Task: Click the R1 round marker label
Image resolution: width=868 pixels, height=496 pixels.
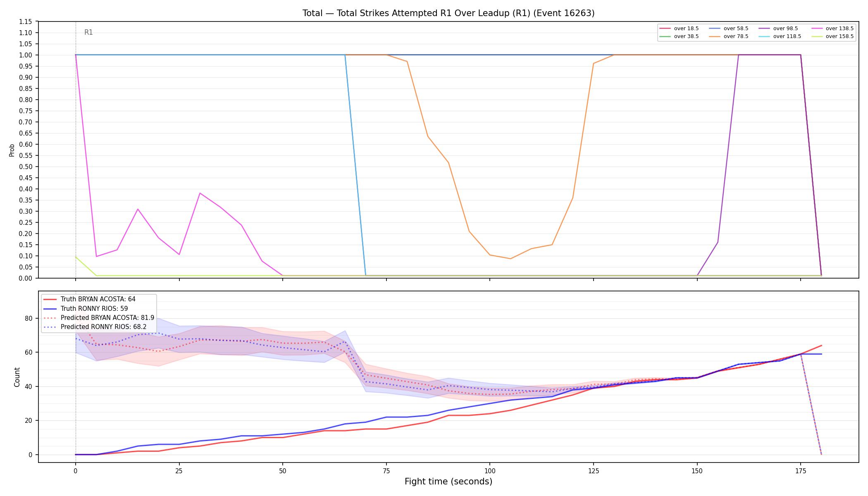Action: point(88,32)
